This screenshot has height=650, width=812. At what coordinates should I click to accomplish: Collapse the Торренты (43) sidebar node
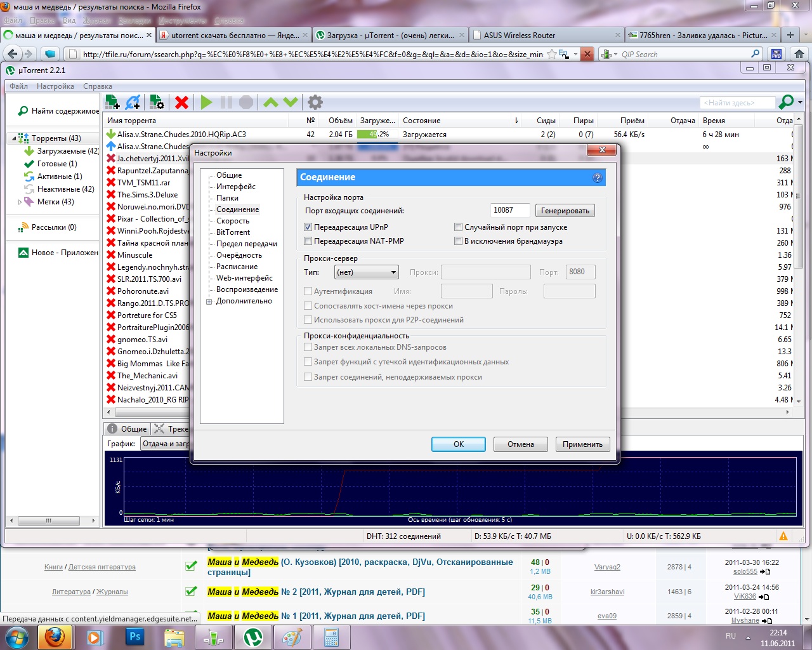click(14, 138)
